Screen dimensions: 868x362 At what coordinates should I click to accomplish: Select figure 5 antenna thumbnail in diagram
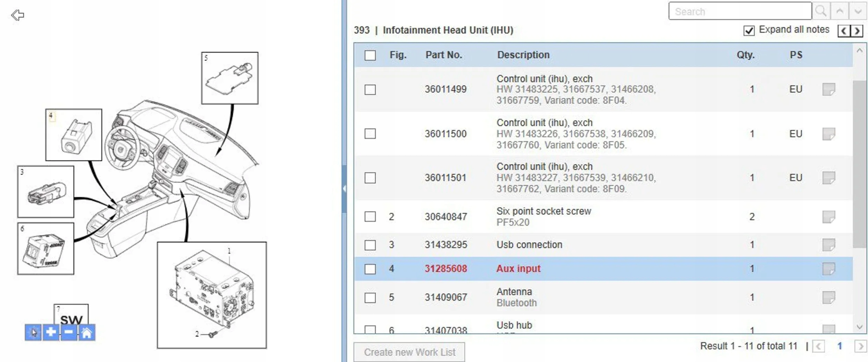click(x=230, y=78)
